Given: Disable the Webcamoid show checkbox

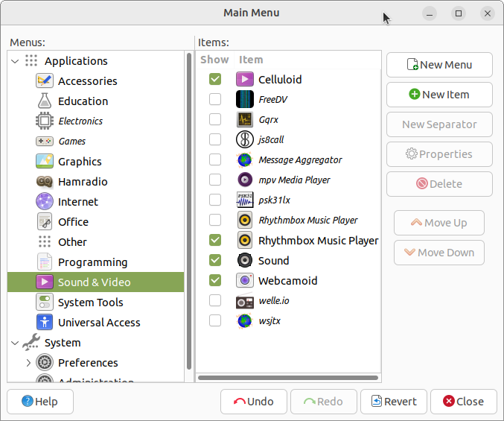Looking at the screenshot, I should click(215, 280).
